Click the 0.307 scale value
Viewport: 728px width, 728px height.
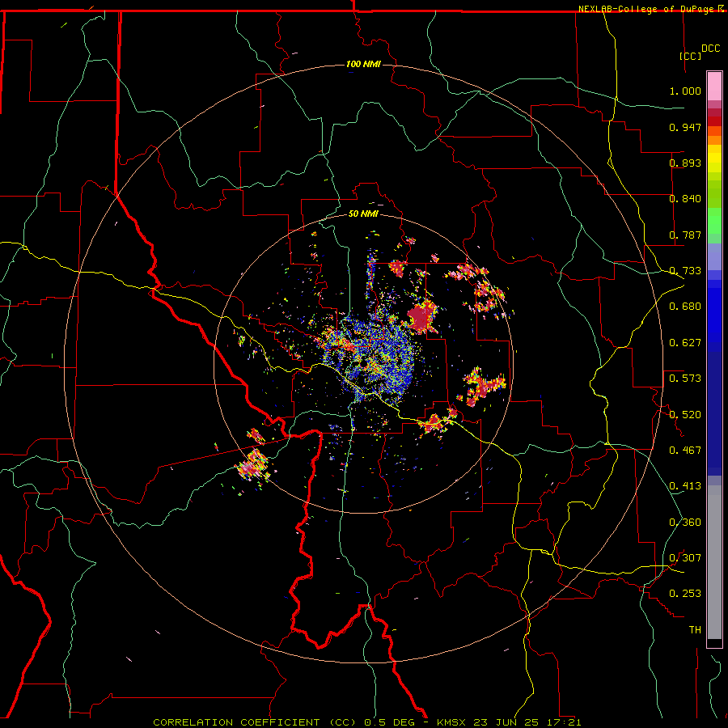pyautogui.click(x=685, y=558)
